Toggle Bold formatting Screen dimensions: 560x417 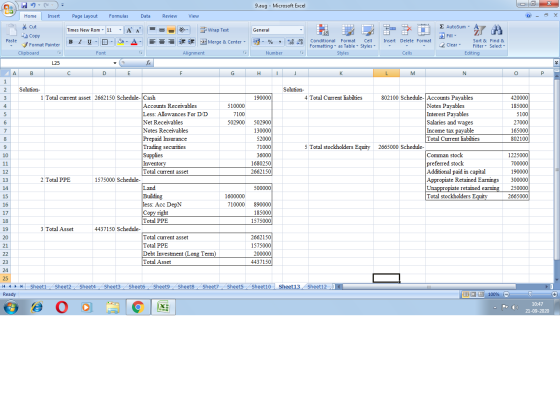click(71, 42)
